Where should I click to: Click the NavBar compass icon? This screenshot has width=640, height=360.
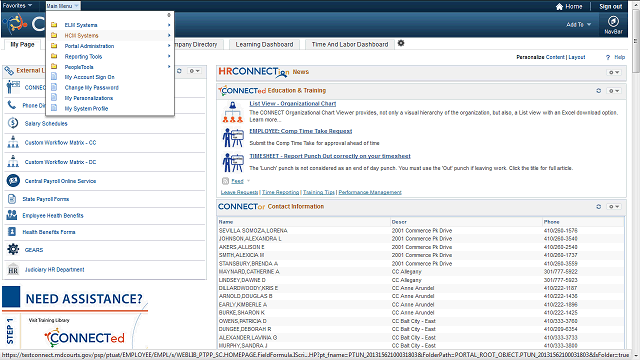pos(613,21)
